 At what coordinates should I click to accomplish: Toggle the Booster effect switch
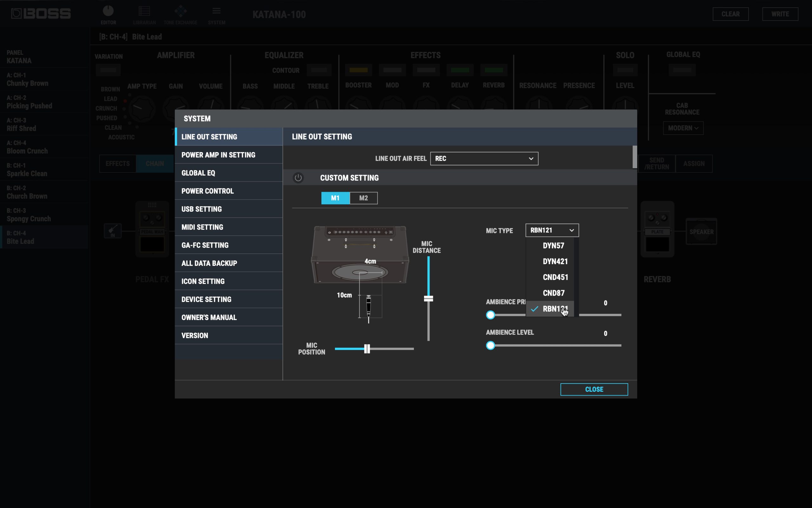tap(358, 70)
